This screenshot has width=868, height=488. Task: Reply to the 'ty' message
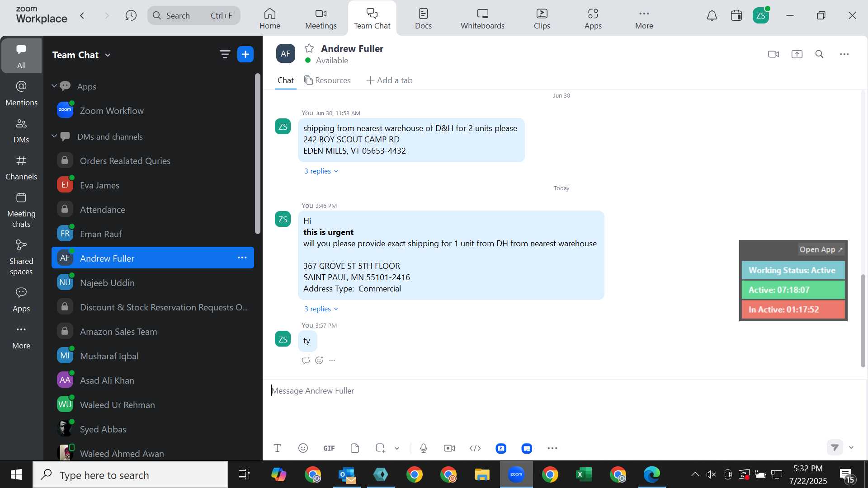click(306, 361)
